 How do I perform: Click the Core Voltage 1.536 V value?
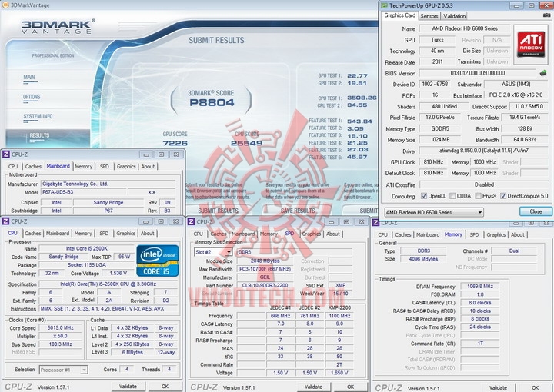[118, 273]
